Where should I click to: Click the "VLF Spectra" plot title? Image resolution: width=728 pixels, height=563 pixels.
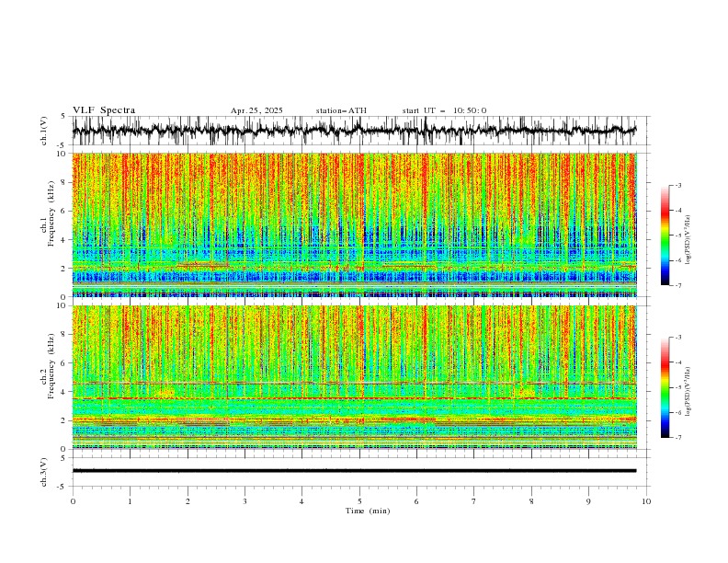(x=104, y=110)
